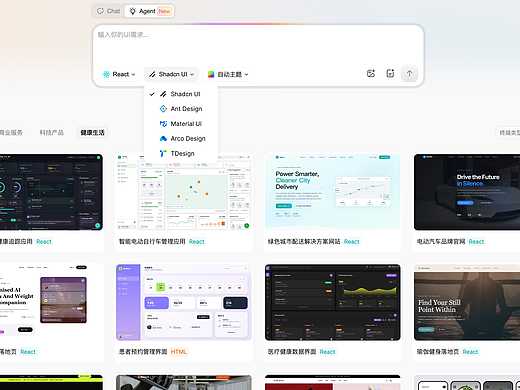Click the React tag on 电动汽车品牌官网
Screen dimensions: 520x390
[476, 241]
